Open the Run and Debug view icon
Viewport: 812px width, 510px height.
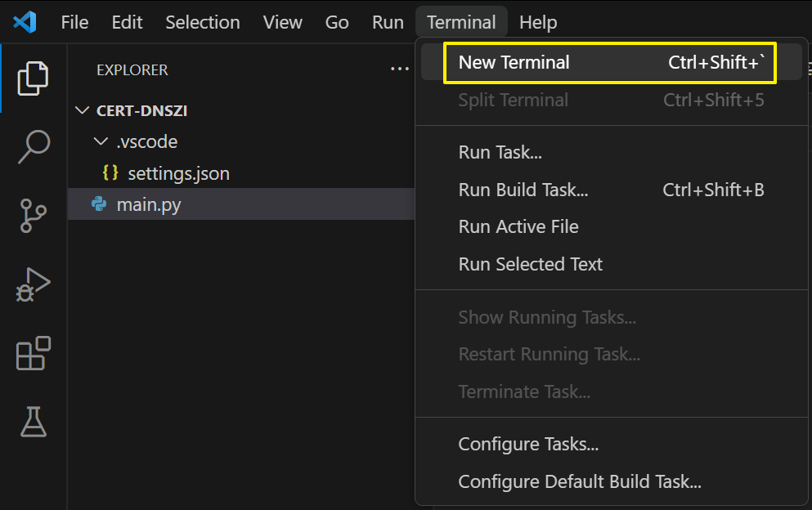34,284
